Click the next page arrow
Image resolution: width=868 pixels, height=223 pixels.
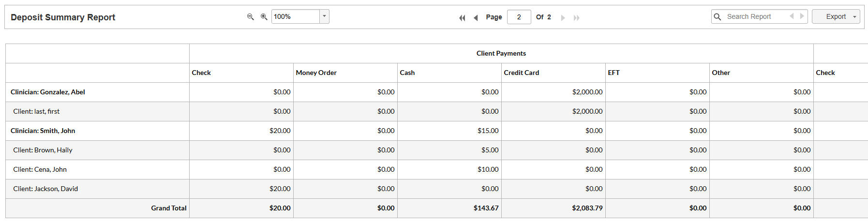563,17
